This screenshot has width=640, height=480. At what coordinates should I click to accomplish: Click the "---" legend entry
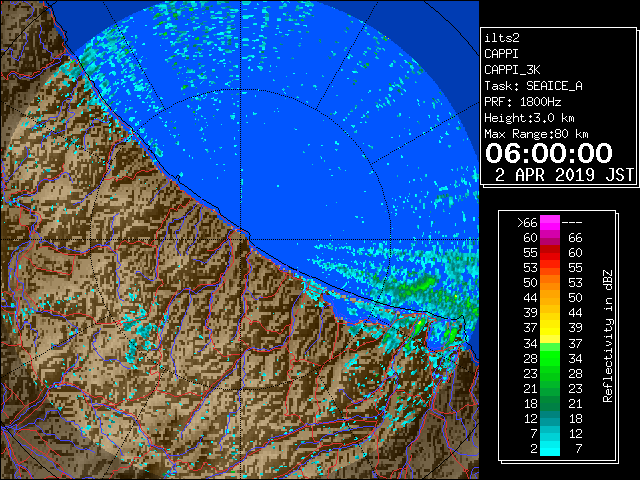[572, 222]
